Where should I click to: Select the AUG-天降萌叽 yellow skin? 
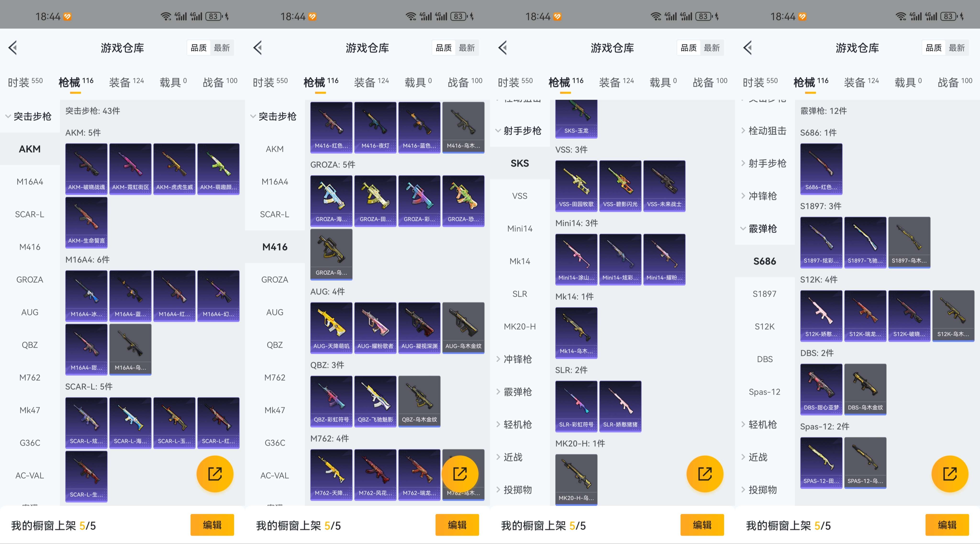(331, 328)
